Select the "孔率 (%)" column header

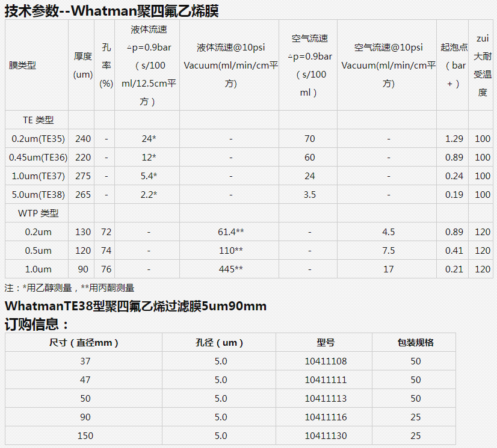pyautogui.click(x=106, y=66)
